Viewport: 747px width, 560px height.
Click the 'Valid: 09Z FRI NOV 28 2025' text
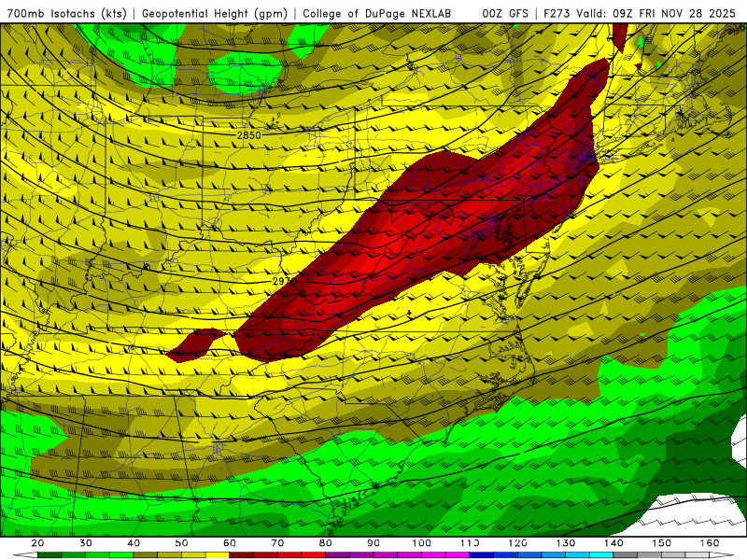point(656,14)
